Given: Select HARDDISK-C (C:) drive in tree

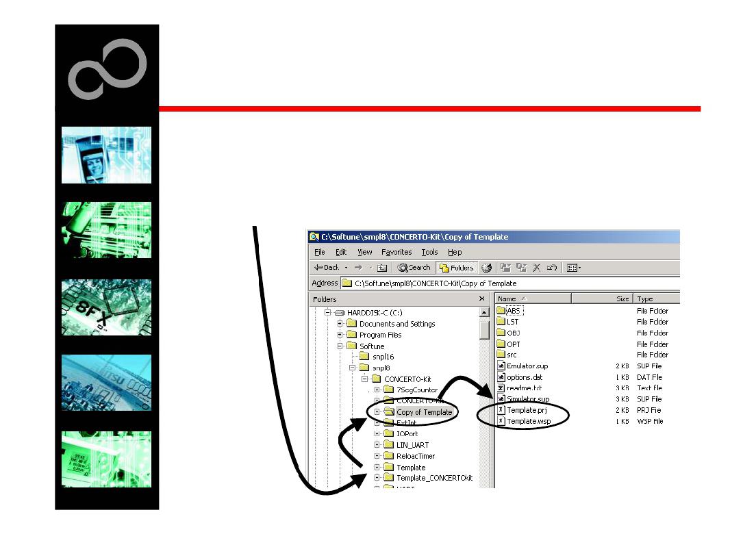Looking at the screenshot, I should (374, 312).
